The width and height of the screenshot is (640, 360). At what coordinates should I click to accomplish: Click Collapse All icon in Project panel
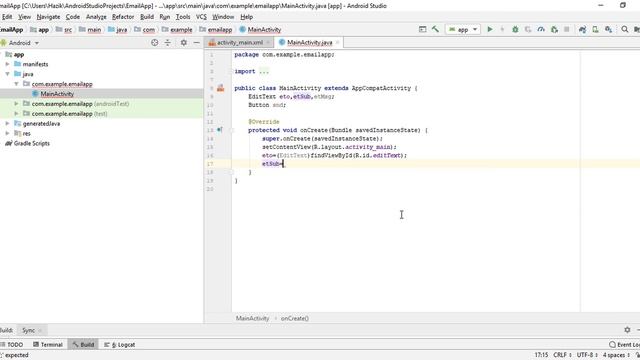(167, 42)
